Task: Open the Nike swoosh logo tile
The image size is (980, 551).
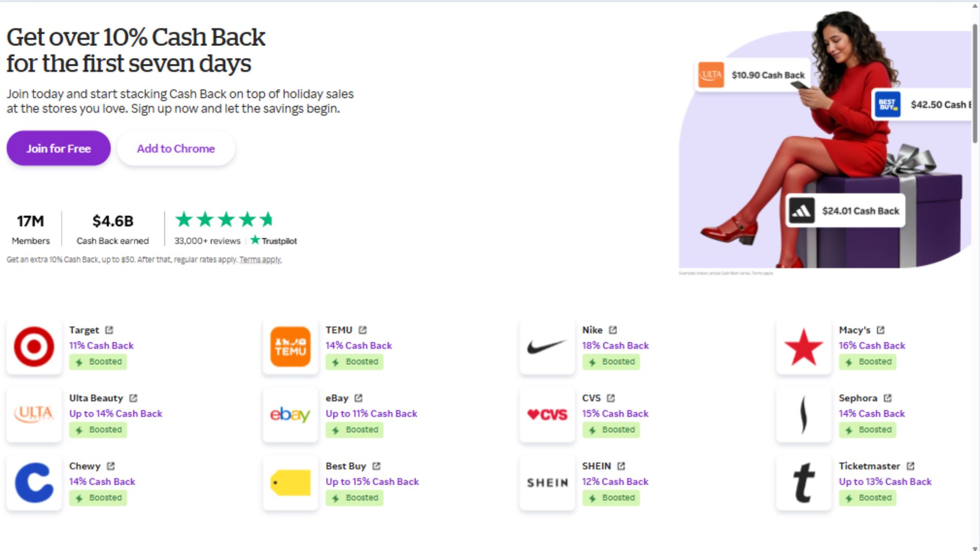Action: coord(547,347)
